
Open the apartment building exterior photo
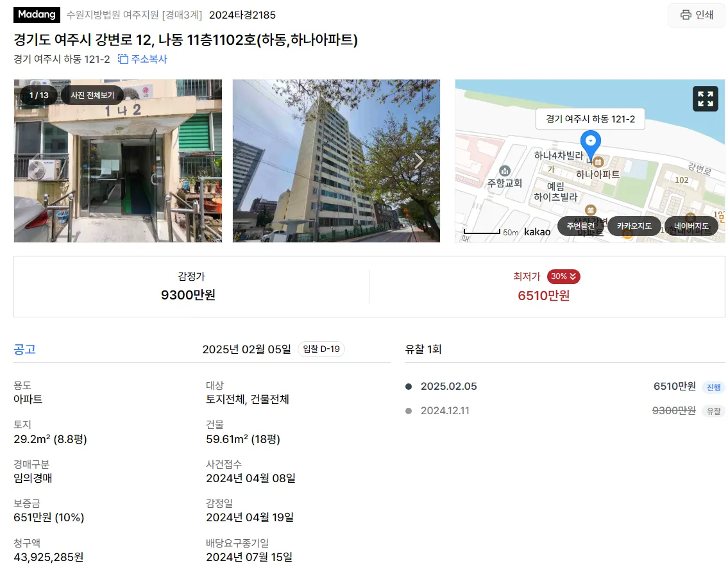point(336,160)
